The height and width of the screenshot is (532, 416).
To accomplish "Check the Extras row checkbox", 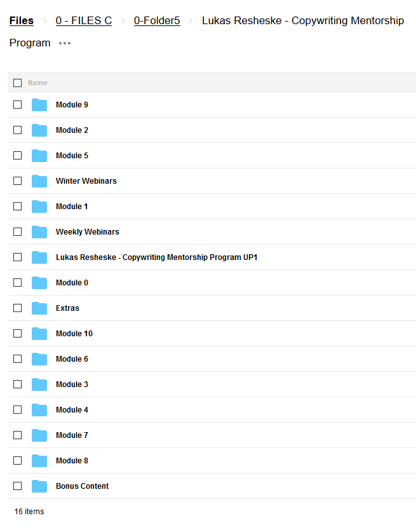I will click(x=18, y=308).
